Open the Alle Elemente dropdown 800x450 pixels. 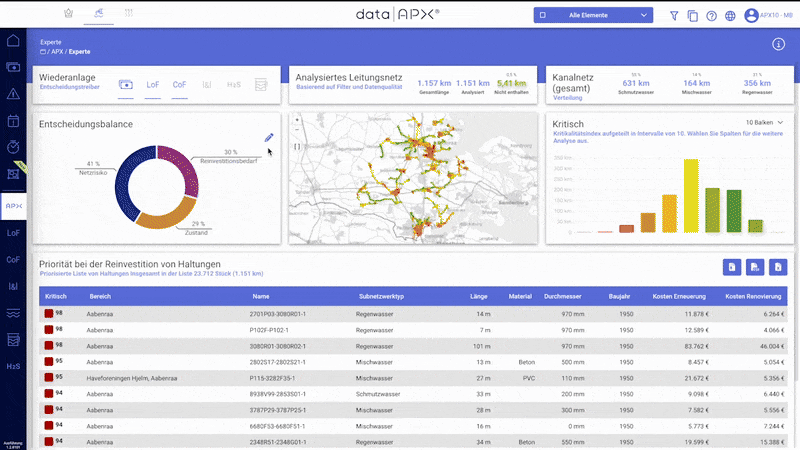click(593, 16)
